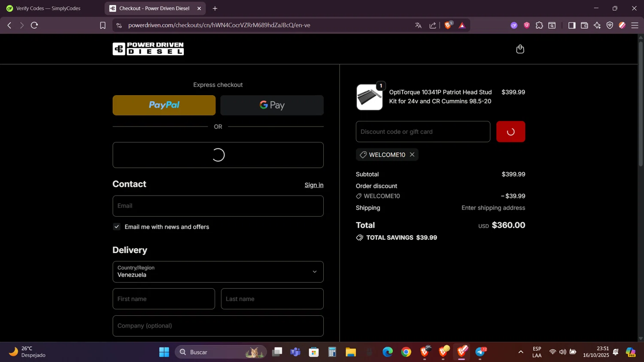644x362 pixels.
Task: Click the share page icon
Action: pos(433,25)
